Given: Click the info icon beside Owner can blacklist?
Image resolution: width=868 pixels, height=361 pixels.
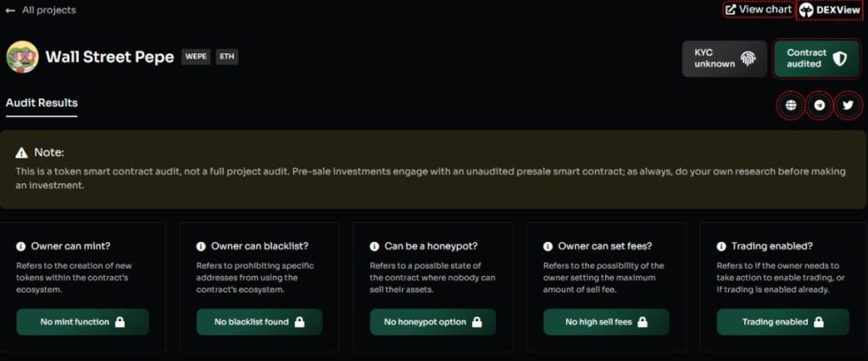Looking at the screenshot, I should pos(201,247).
